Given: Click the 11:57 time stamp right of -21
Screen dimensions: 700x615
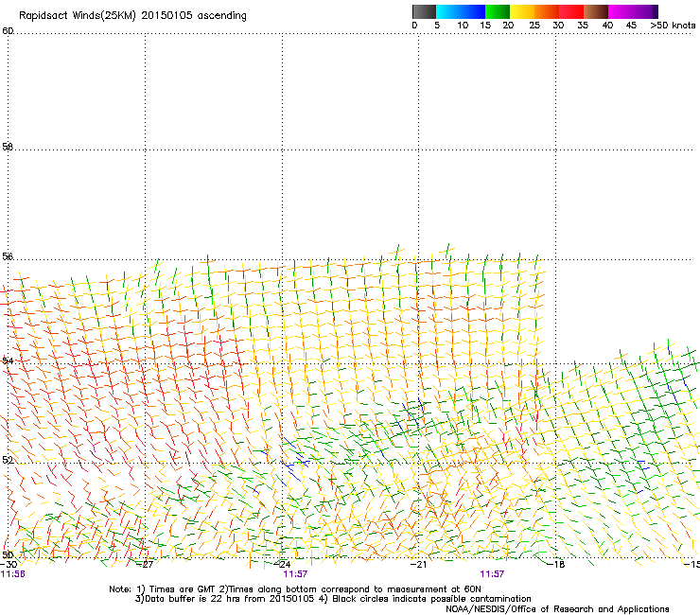Looking at the screenshot, I should 492,574.
